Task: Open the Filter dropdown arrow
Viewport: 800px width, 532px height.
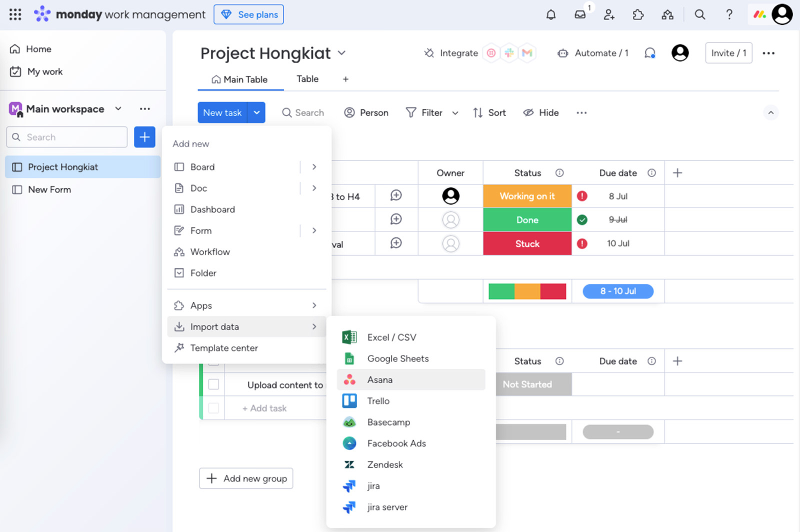Action: (455, 113)
